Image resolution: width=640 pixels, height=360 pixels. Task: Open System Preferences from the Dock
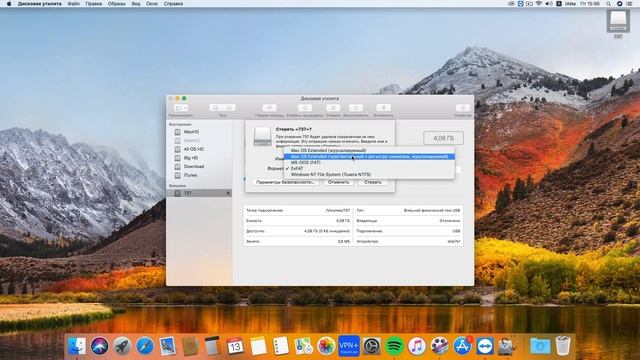pyautogui.click(x=371, y=346)
